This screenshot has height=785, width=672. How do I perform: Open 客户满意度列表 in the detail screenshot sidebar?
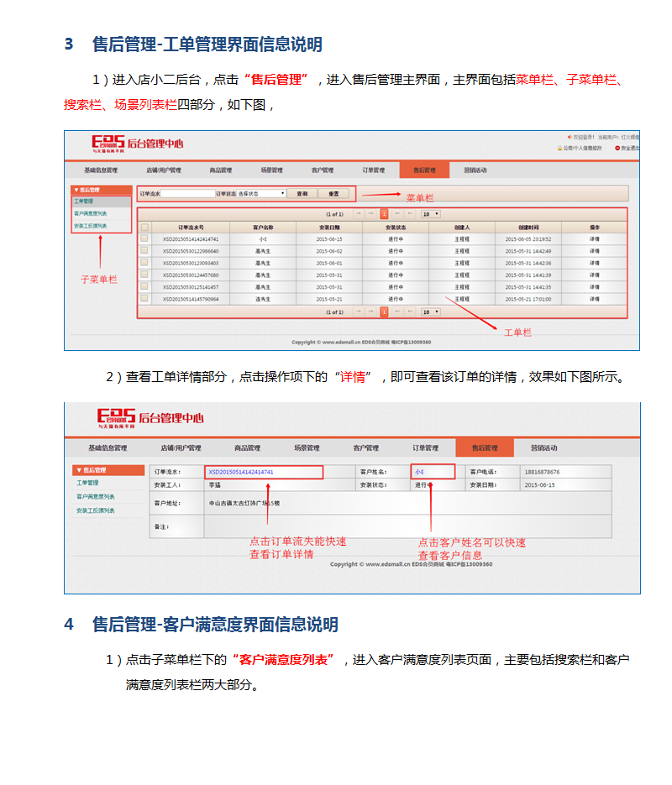click(x=95, y=497)
